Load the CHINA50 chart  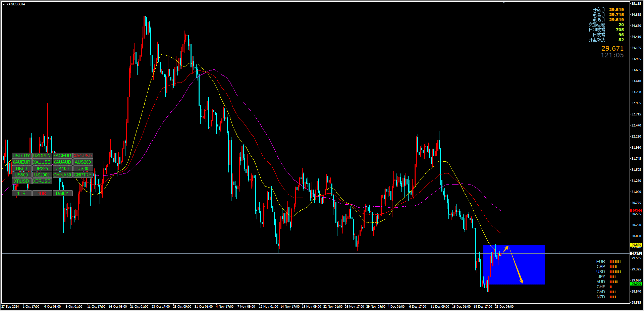(x=62, y=175)
